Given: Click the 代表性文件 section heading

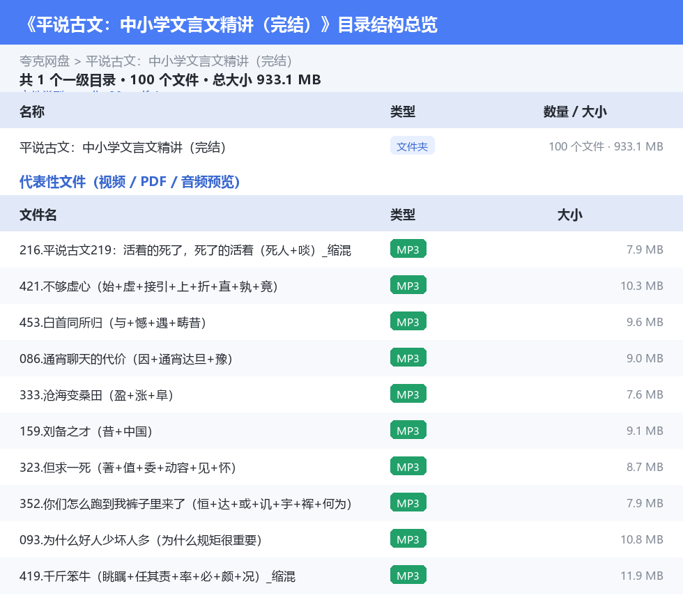Looking at the screenshot, I should coord(130,182).
